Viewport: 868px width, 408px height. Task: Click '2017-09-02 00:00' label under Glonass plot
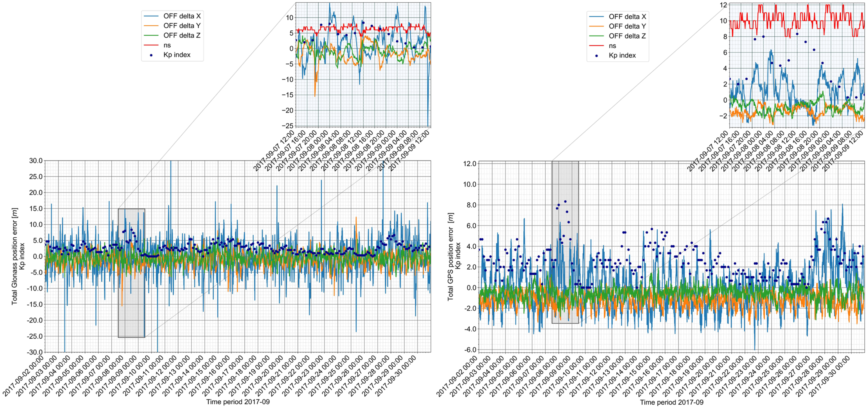pos(23,376)
